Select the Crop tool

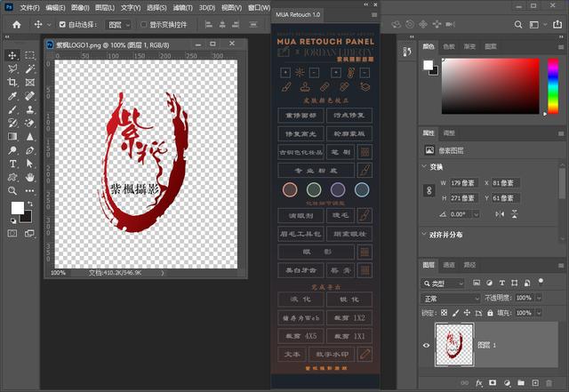coord(12,83)
